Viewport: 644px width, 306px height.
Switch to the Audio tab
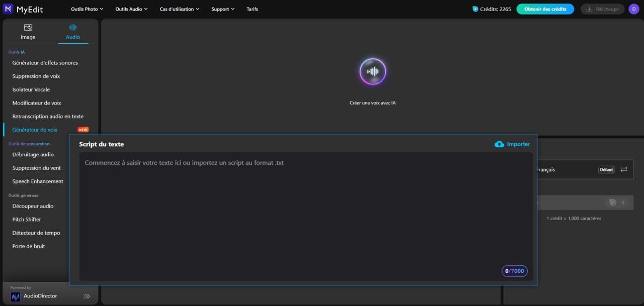[73, 32]
